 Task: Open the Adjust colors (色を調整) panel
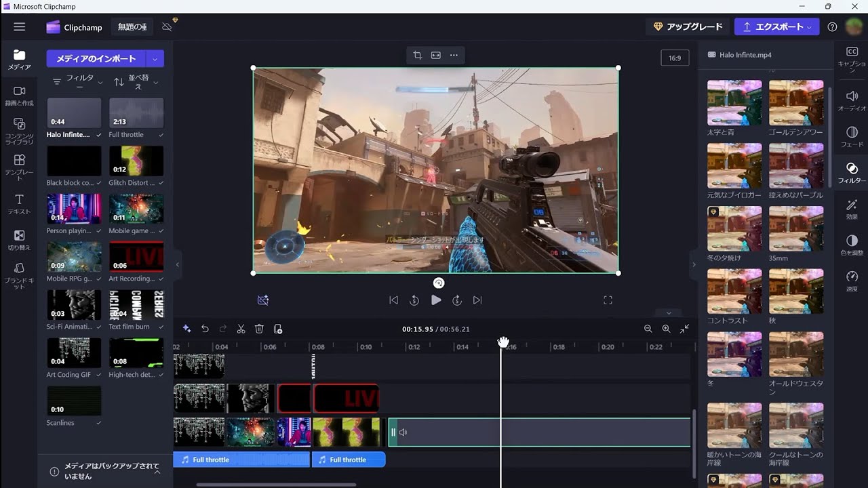[852, 245]
